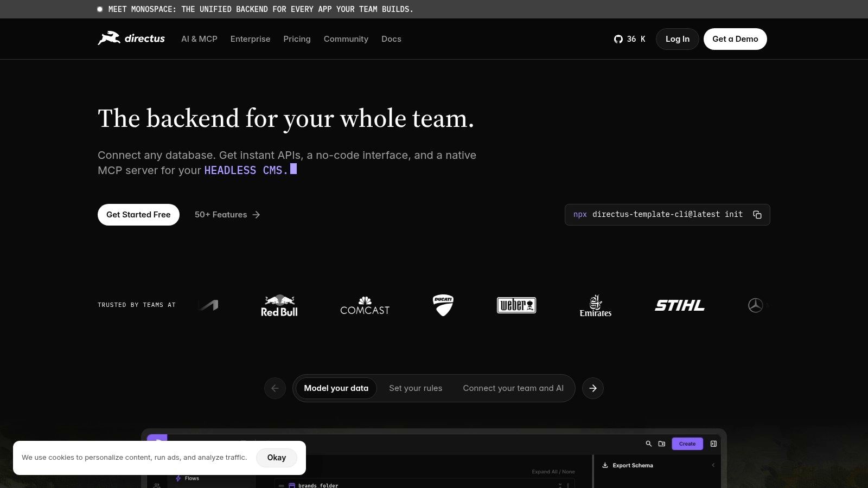Image resolution: width=868 pixels, height=488 pixels.
Task: Select the Model your data tab
Action: point(336,388)
